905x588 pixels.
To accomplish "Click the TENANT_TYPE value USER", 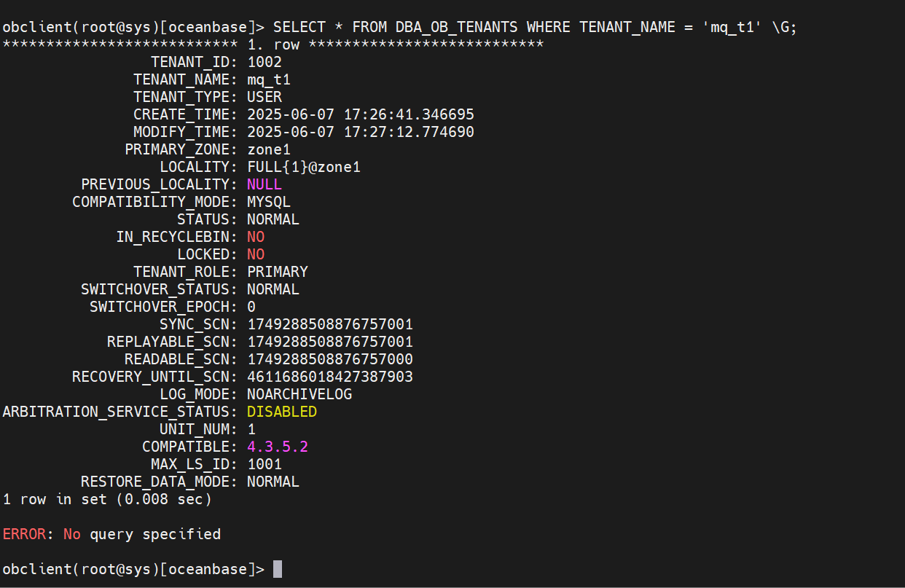I will click(265, 97).
